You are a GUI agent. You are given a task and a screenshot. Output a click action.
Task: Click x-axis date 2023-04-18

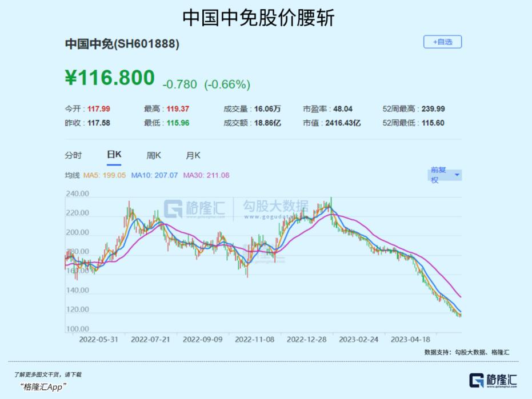(x=410, y=339)
